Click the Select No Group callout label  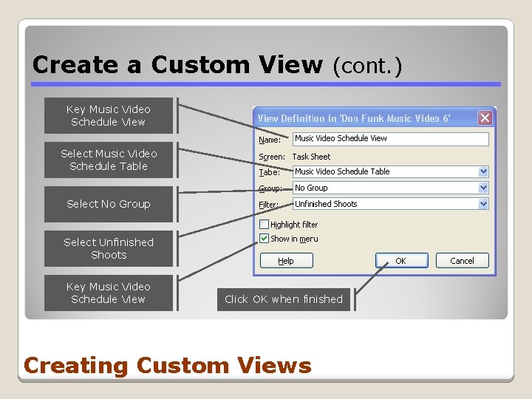(109, 204)
